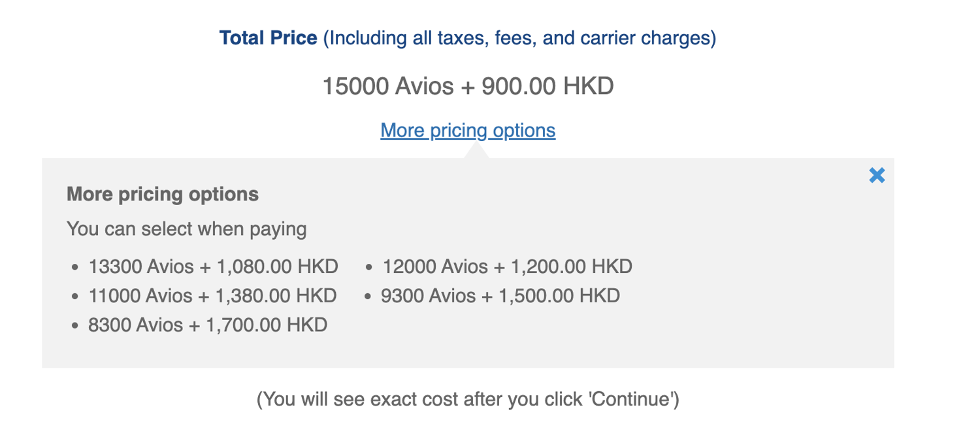The width and height of the screenshot is (980, 433).
Task: Open the More pricing options link
Action: point(468,131)
